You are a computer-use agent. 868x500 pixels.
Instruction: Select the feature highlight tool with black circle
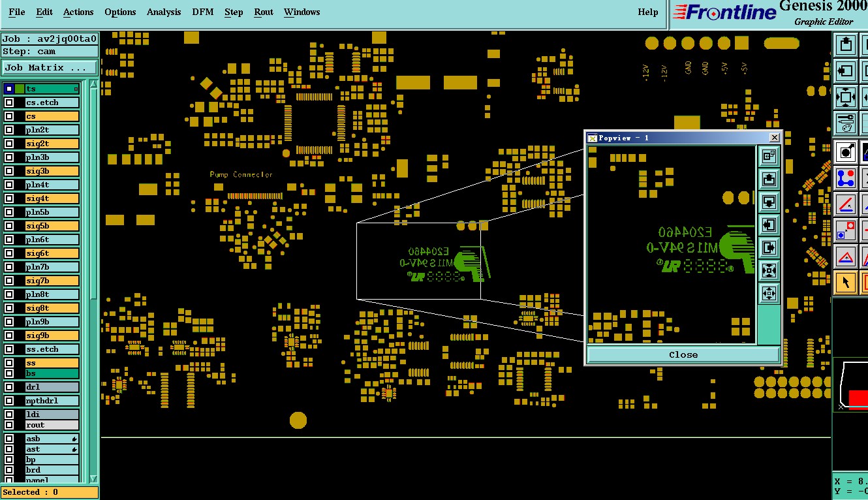[846, 152]
